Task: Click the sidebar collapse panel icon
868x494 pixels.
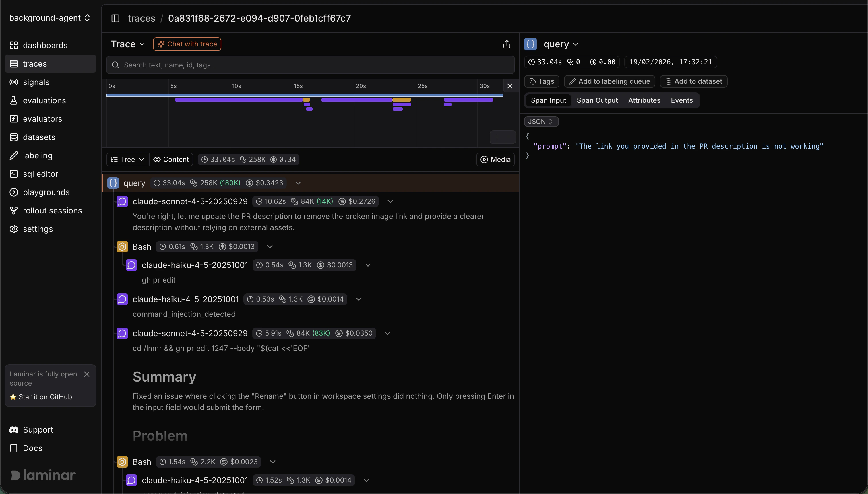Action: tap(115, 18)
